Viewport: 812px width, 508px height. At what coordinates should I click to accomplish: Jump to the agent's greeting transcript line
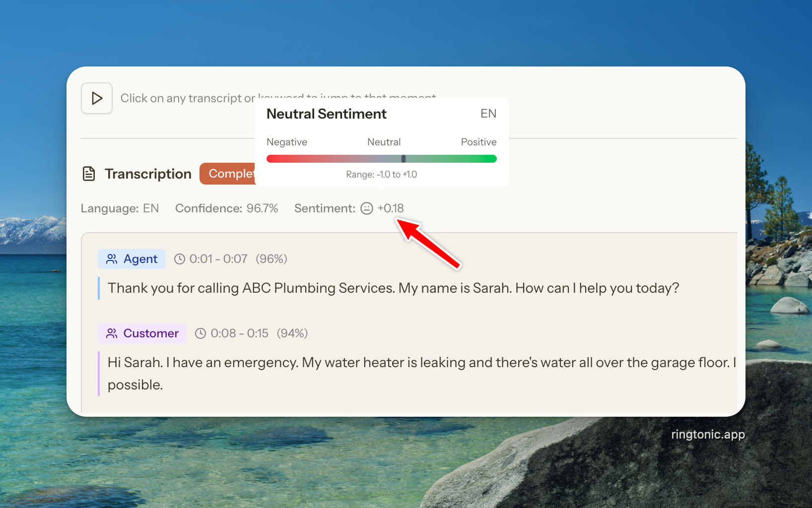[x=393, y=288]
